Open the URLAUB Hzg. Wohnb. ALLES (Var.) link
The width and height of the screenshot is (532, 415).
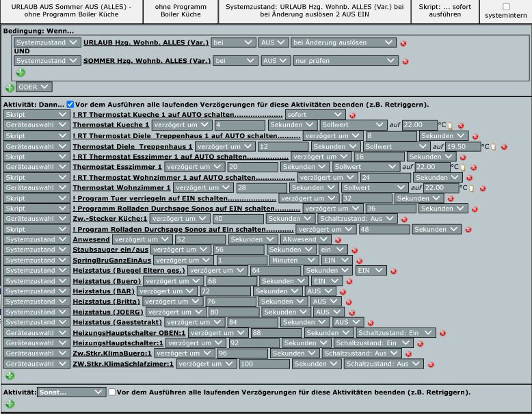click(146, 42)
